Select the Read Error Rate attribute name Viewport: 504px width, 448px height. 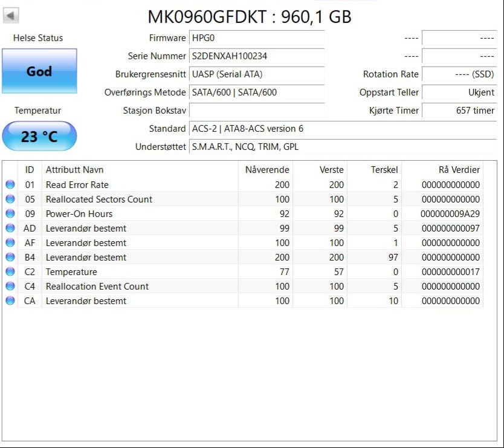tap(77, 184)
